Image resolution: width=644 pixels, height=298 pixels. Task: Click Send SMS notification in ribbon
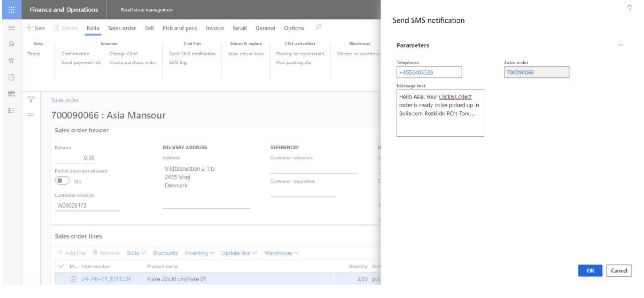click(192, 54)
